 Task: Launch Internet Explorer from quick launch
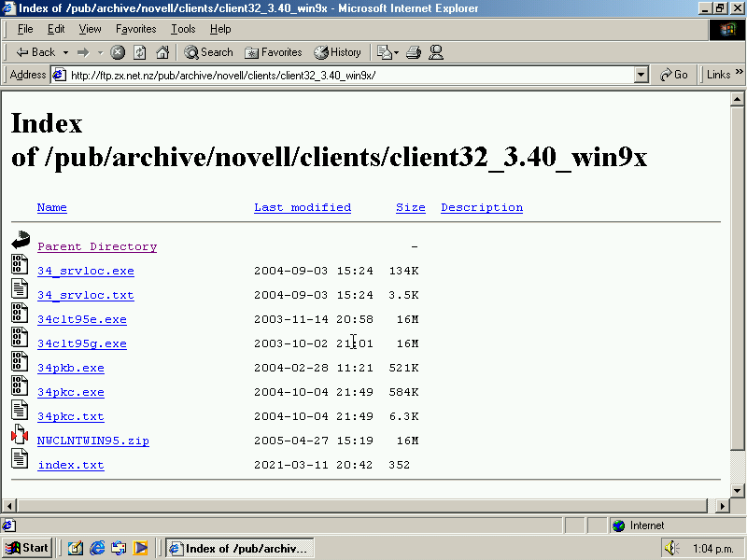point(97,549)
